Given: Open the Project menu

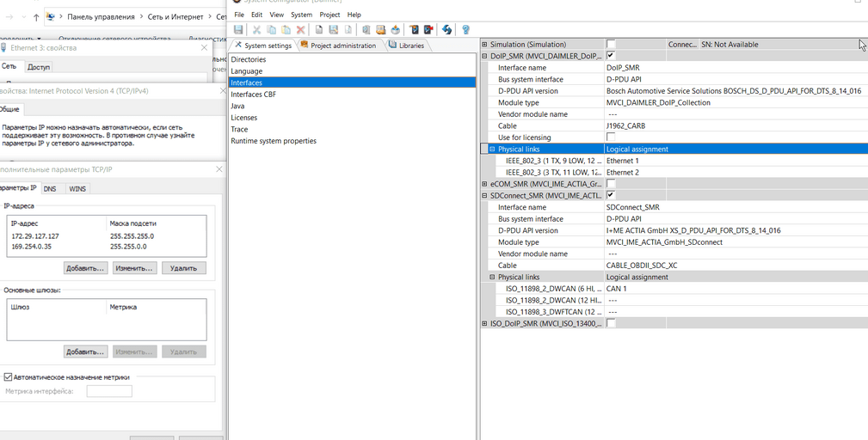Looking at the screenshot, I should 330,15.
